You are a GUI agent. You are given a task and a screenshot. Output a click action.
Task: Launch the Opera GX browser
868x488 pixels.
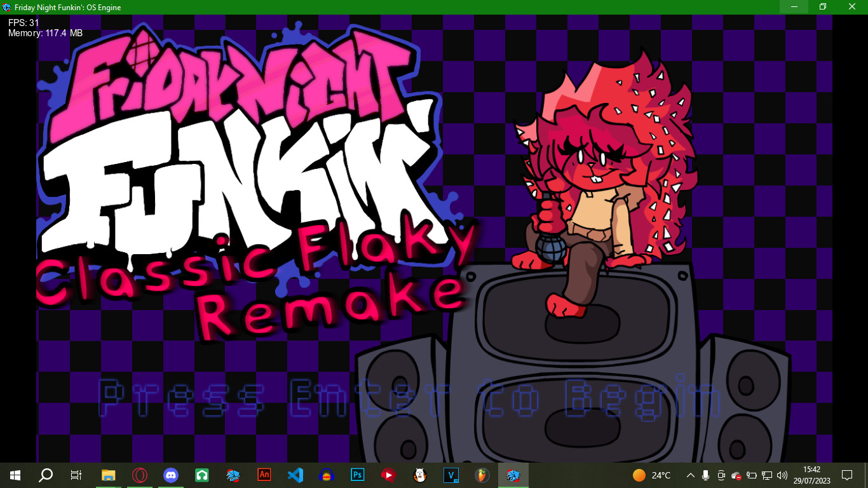pyautogui.click(x=139, y=475)
